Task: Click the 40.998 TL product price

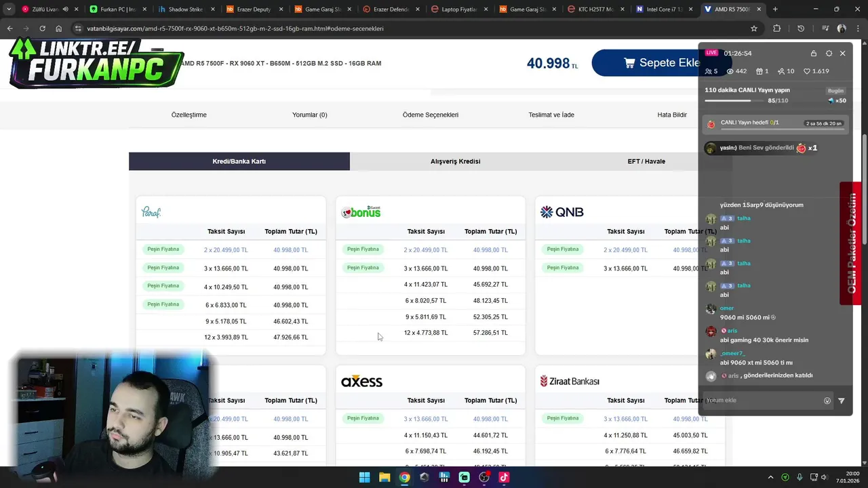Action: click(x=552, y=64)
